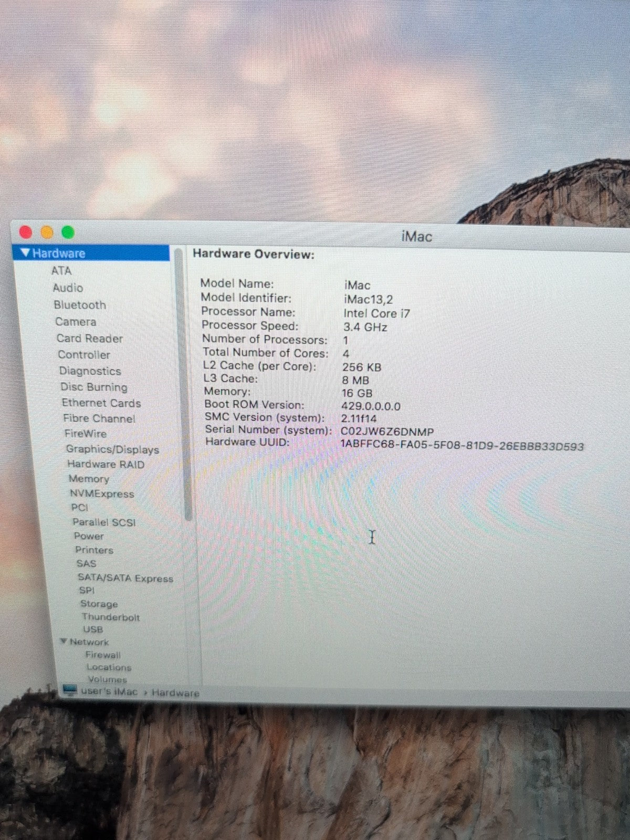Select NVMExpress in the sidebar

(102, 494)
